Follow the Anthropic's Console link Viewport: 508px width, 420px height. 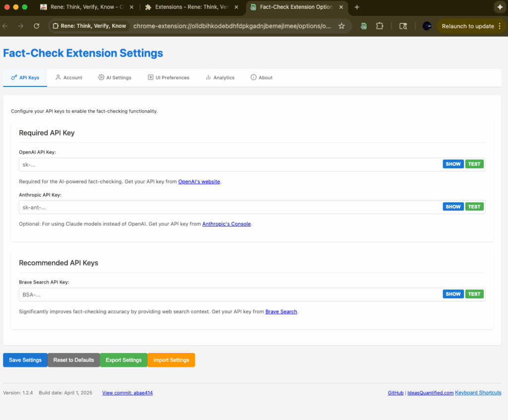pos(227,224)
